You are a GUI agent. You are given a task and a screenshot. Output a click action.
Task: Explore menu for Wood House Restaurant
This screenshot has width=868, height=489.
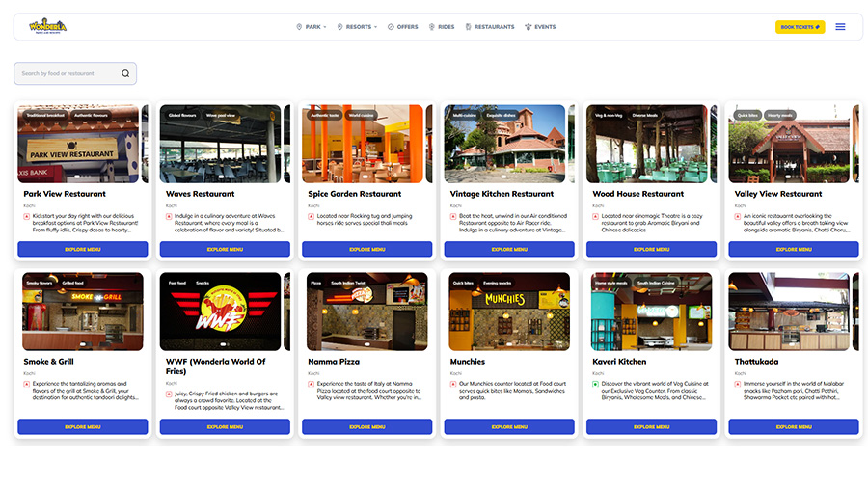pyautogui.click(x=652, y=249)
